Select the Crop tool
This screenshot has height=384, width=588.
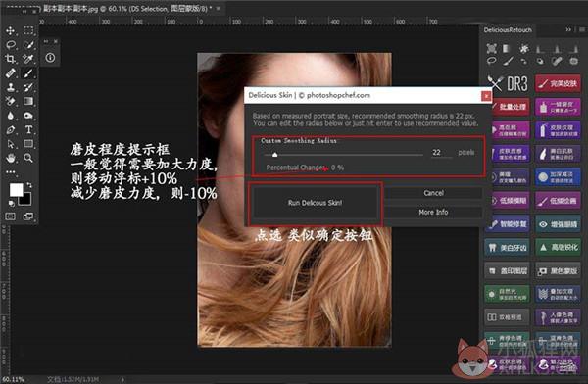pyautogui.click(x=11, y=59)
